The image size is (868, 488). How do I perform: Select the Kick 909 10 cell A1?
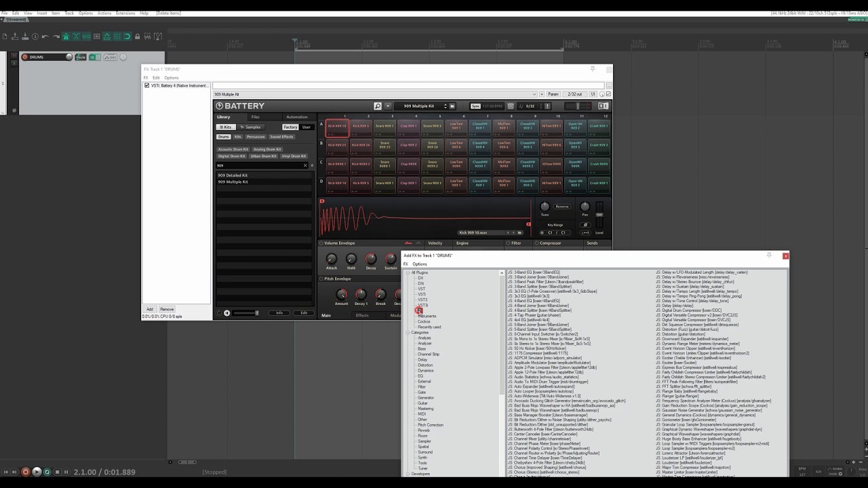337,127
